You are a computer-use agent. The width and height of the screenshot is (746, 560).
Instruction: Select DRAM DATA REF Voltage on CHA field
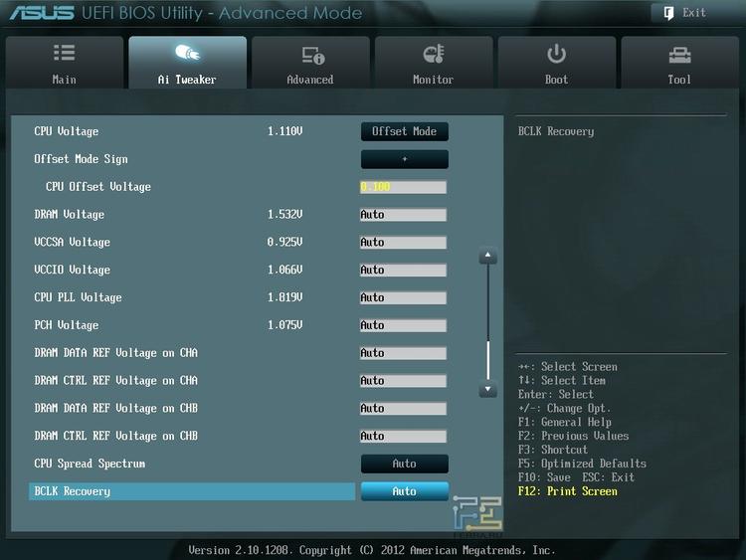coord(403,353)
